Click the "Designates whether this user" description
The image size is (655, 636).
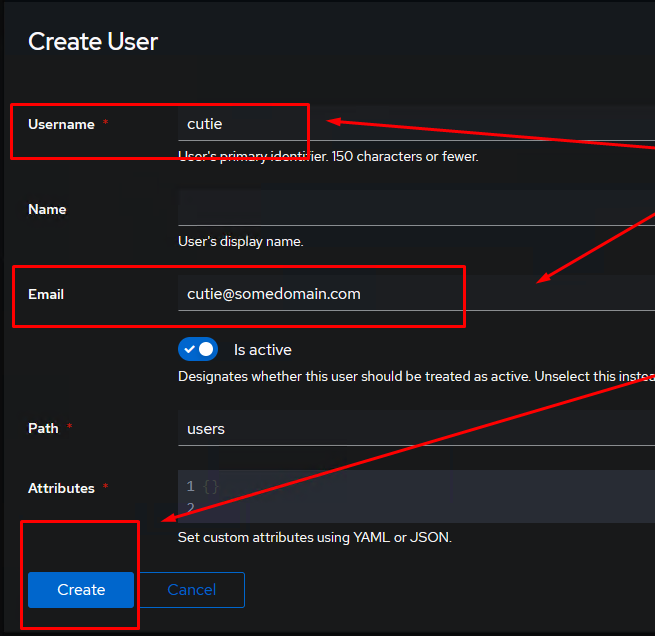(269, 376)
